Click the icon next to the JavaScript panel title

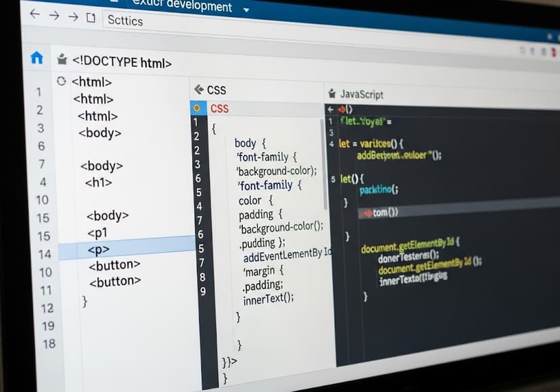click(x=331, y=94)
